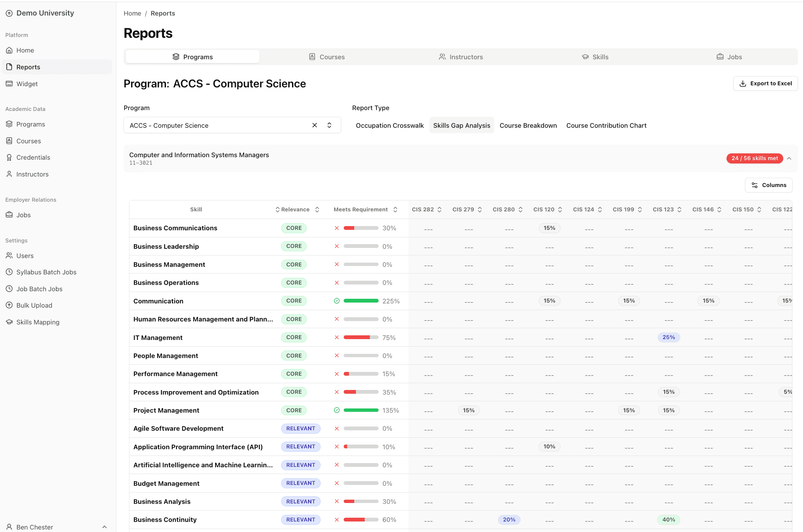
Task: Click the Credentials badge icon
Action: coord(9,158)
